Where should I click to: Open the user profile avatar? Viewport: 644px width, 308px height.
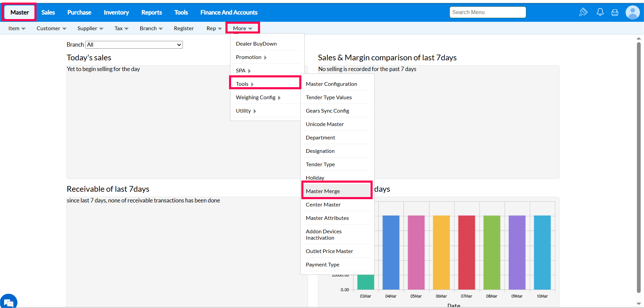[632, 13]
